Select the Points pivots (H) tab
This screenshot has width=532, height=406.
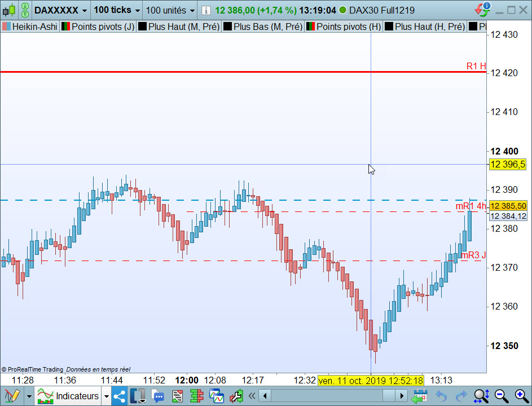pos(344,27)
